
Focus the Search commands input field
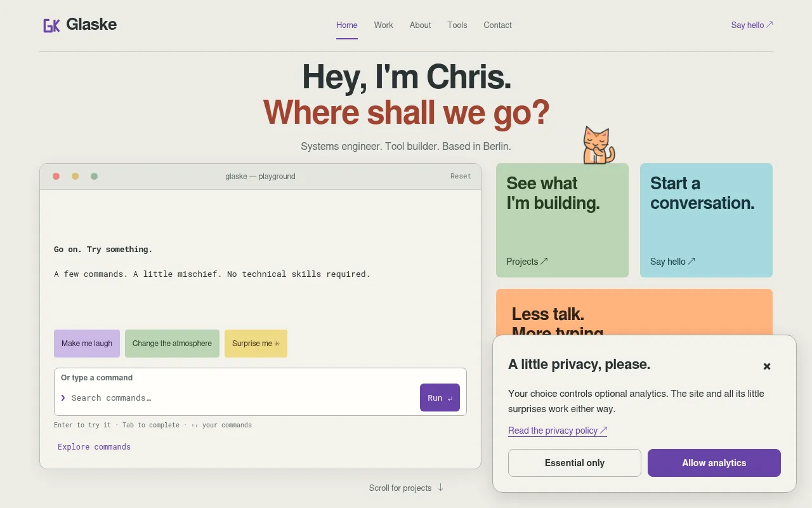pyautogui.click(x=241, y=398)
